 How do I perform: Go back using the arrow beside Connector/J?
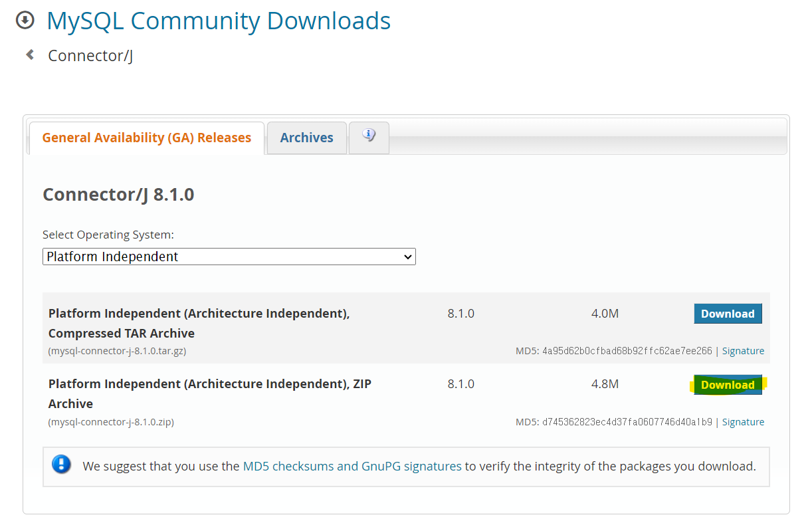30,54
